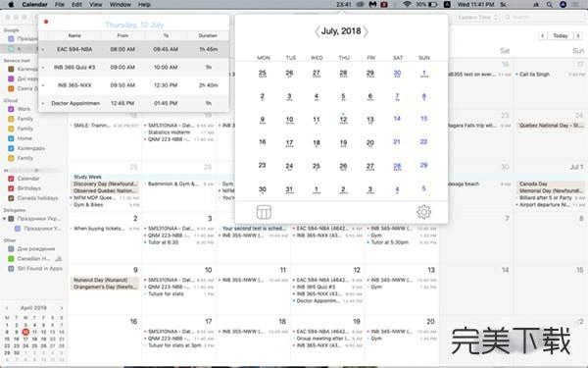Image resolution: width=588 pixels, height=368 pixels.
Task: Open the Edit menu
Action: 76,5
